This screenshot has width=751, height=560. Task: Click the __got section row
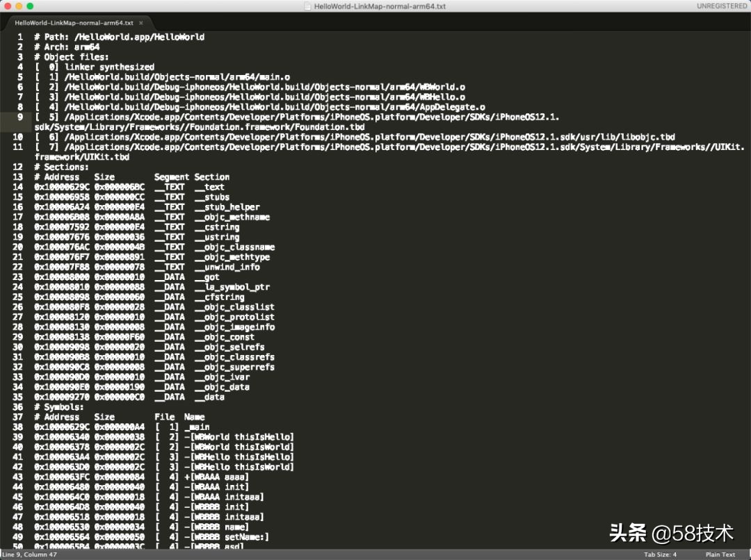click(x=127, y=277)
